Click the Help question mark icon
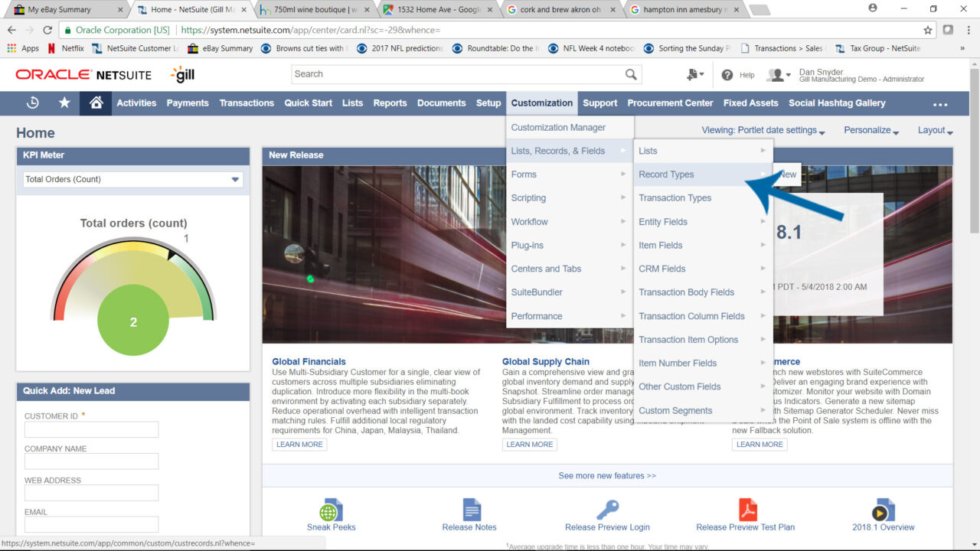The image size is (980, 551). [x=725, y=74]
